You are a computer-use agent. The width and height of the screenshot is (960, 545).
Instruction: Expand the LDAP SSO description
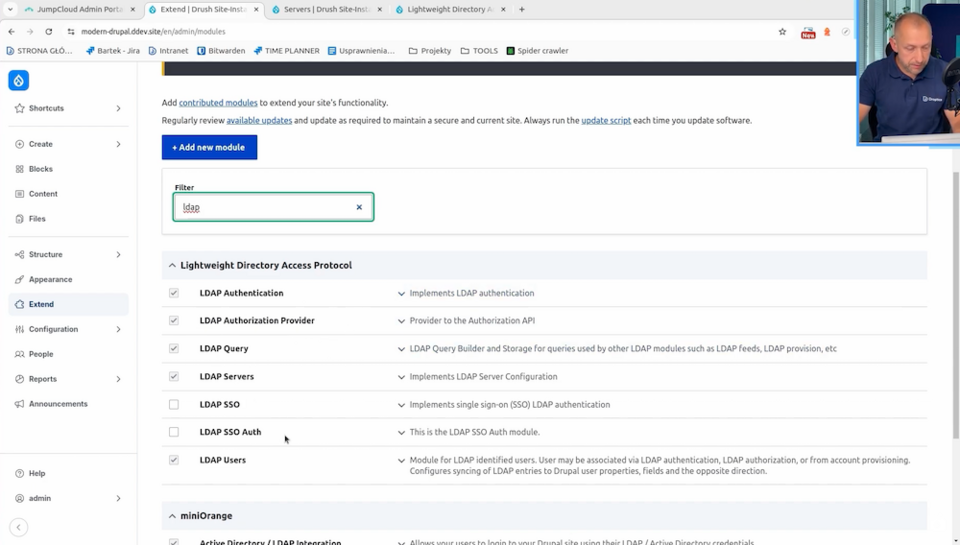[401, 405]
